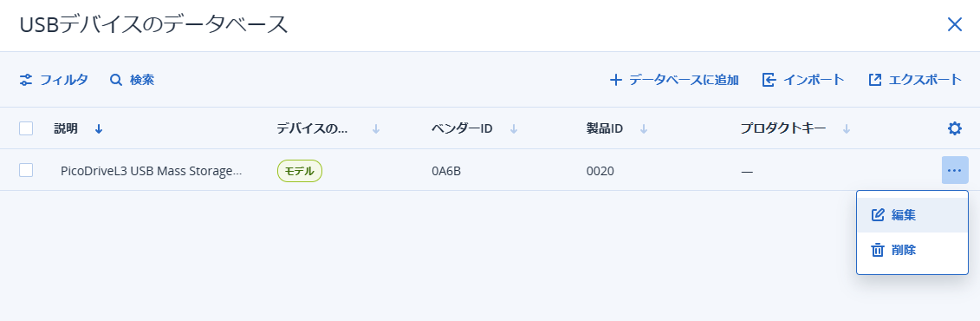This screenshot has height=321, width=980.
Task: Sort by 説明 using the arrow
Action: pyautogui.click(x=99, y=129)
